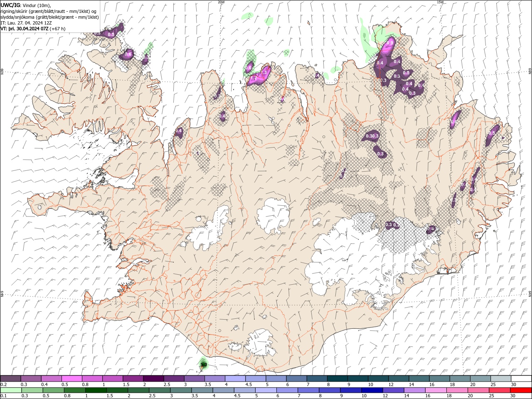
Task: Select the rain legend swatch starting at 8
Action: (330, 390)
